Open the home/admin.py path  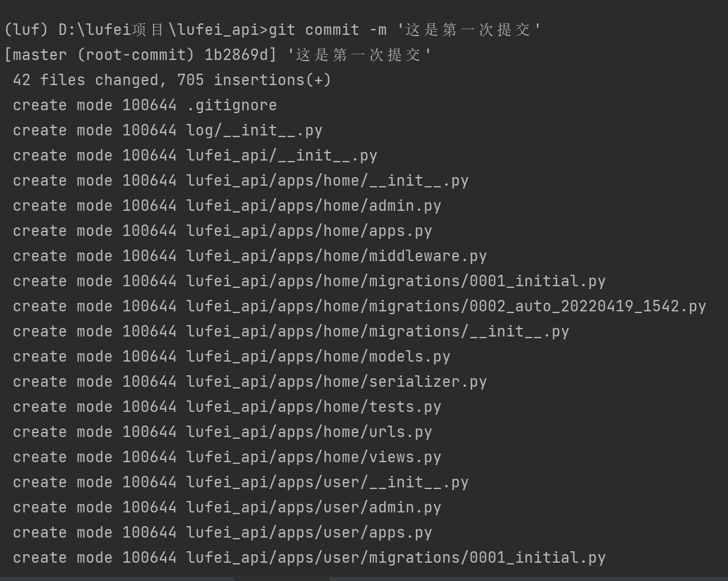(x=314, y=206)
